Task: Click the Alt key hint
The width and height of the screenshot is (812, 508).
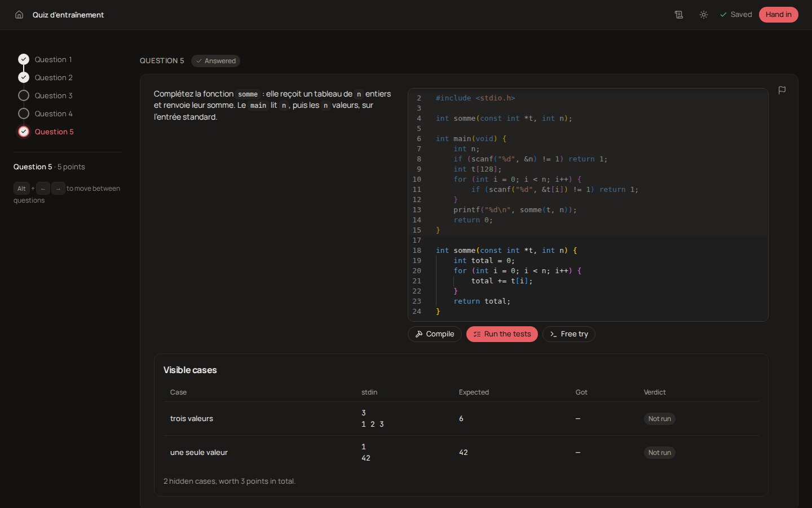Action: pos(21,189)
